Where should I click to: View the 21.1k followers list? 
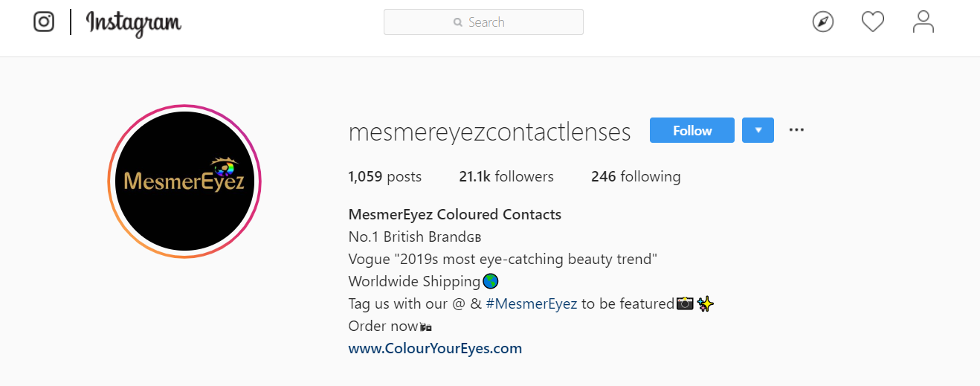506,177
